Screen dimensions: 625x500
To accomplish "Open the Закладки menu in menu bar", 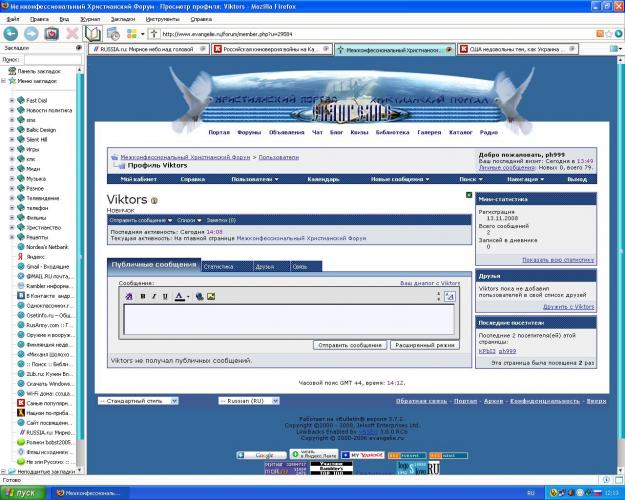I will (x=121, y=18).
